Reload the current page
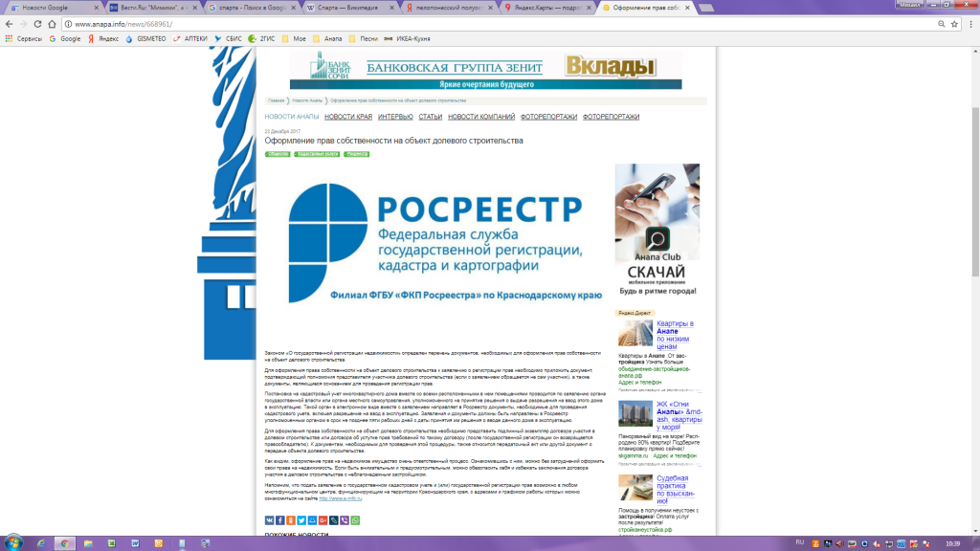This screenshot has width=980, height=551. [x=37, y=24]
